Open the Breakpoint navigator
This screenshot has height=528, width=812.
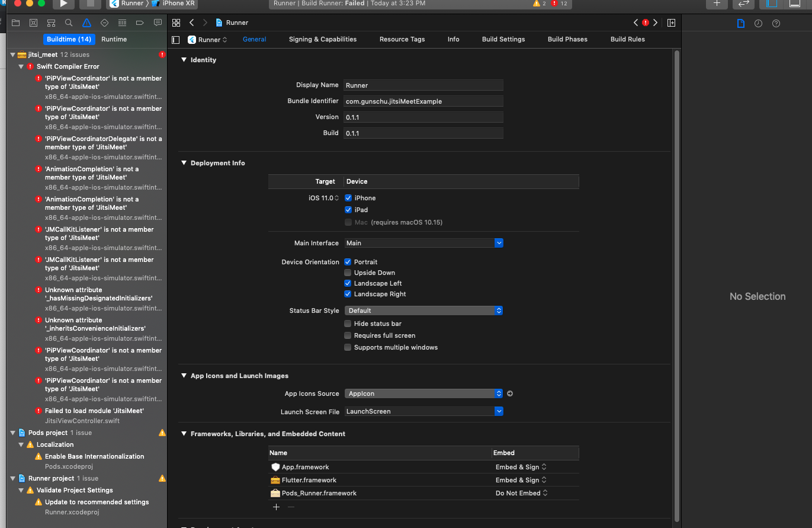tap(140, 23)
